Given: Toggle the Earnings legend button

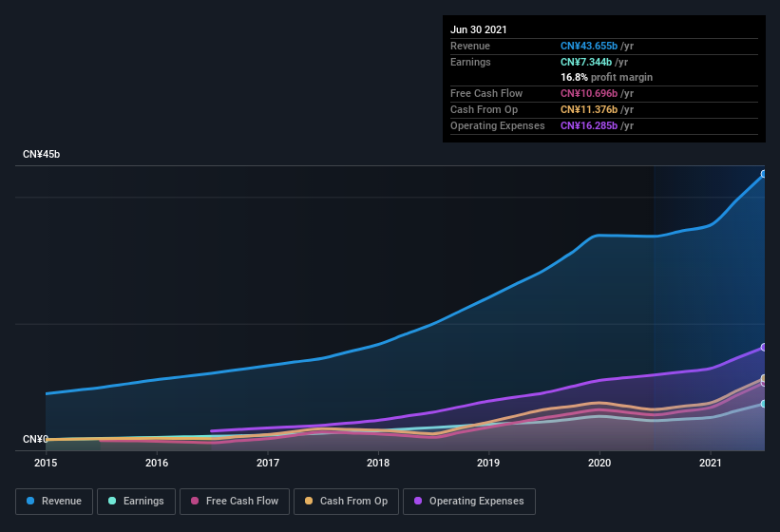Looking at the screenshot, I should click(136, 502).
